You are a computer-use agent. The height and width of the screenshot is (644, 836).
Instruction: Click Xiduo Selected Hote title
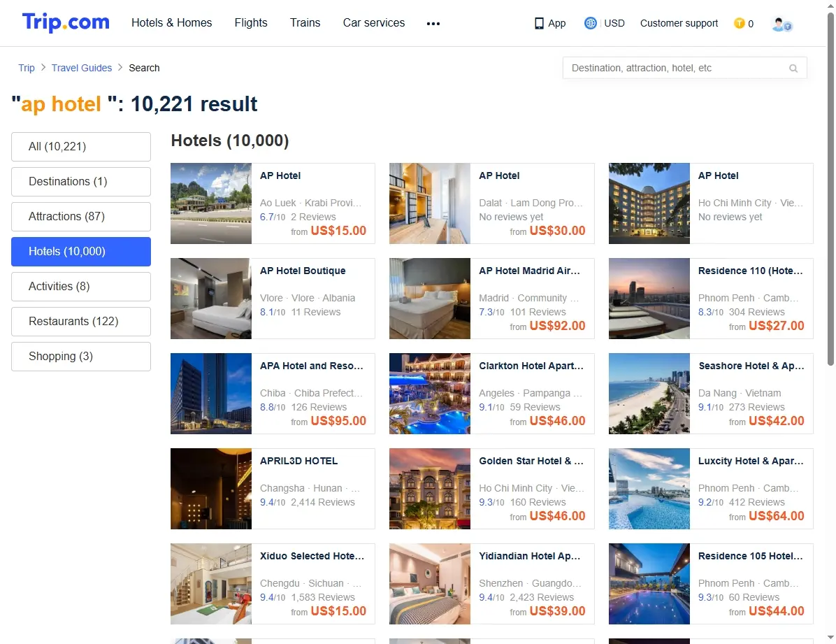click(312, 556)
